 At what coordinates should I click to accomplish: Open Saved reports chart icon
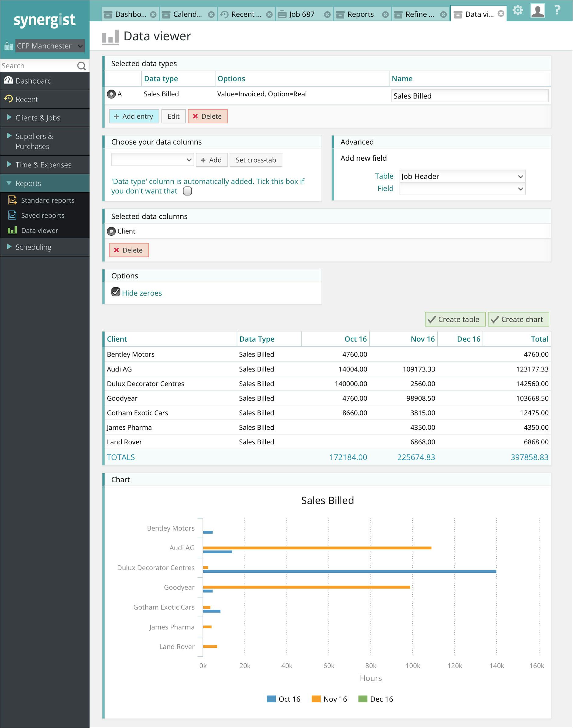coord(12,215)
